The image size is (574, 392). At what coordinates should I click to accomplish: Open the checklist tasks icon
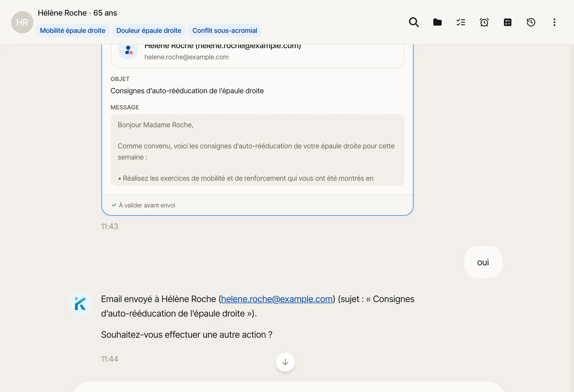(x=461, y=22)
